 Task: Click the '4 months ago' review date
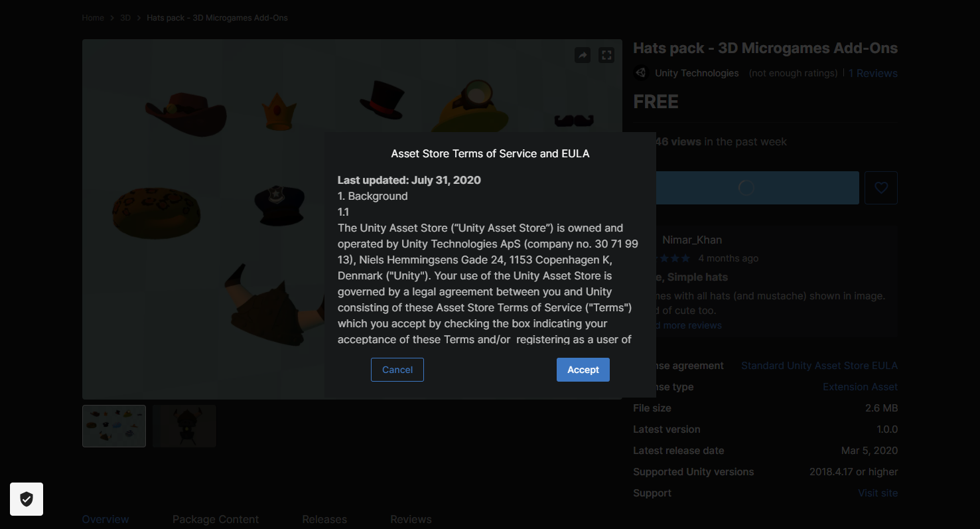point(728,258)
